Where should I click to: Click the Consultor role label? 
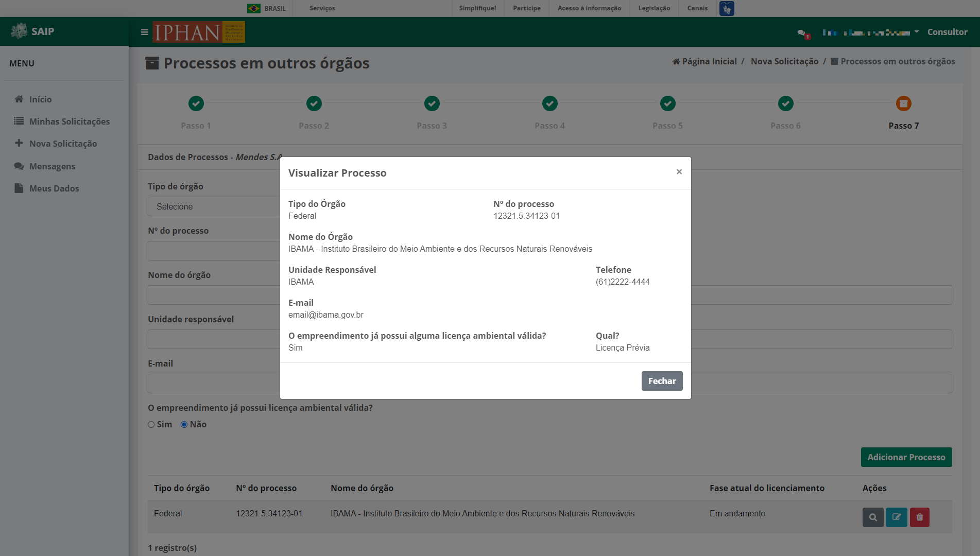point(947,32)
